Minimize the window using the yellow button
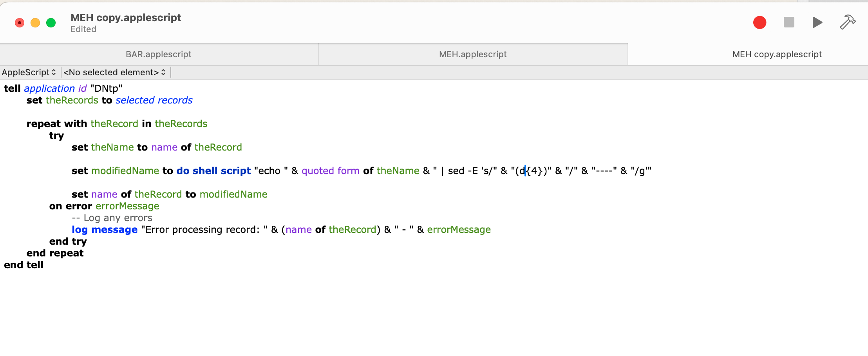Viewport: 868px width, 356px height. 35,23
